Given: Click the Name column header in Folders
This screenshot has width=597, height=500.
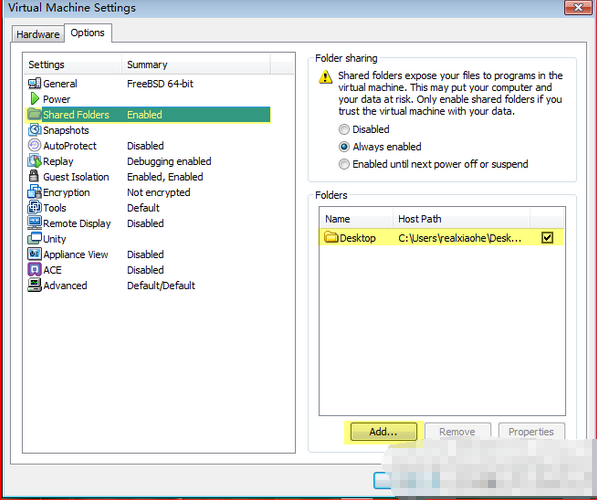Looking at the screenshot, I should (x=356, y=219).
